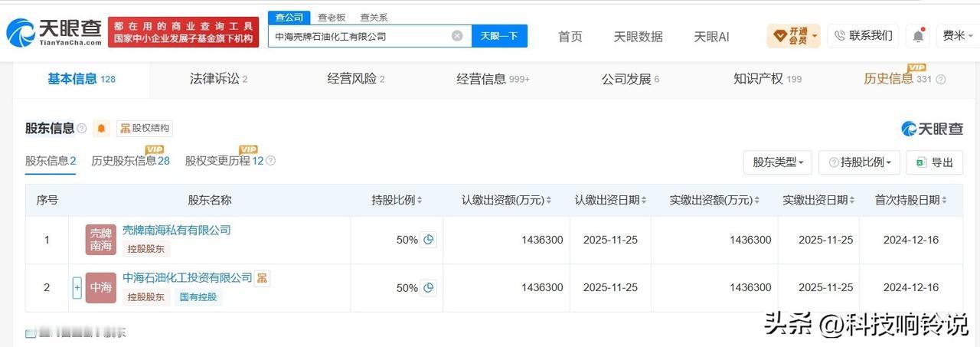Open pie chart icon for 中海石油化工投资有限公司

pos(429,287)
